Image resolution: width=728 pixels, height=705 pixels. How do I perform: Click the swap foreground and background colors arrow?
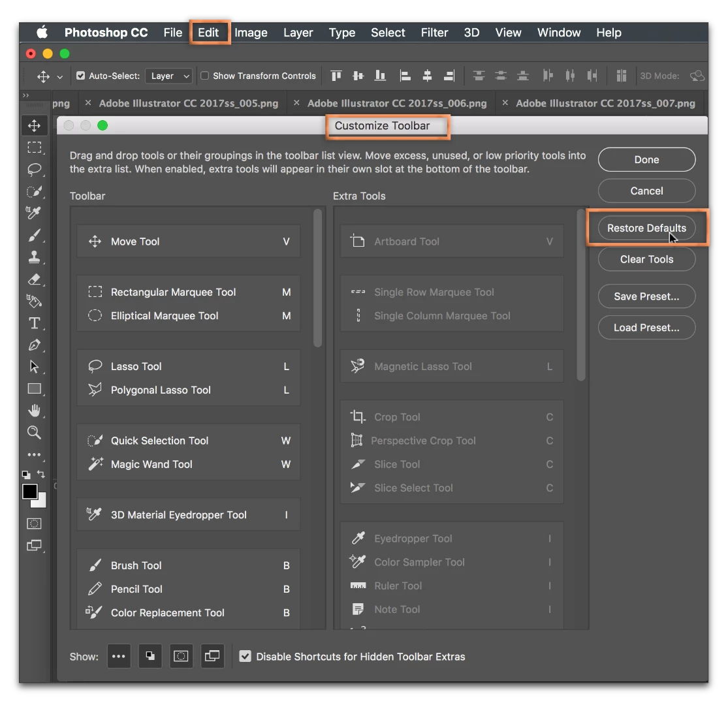point(41,474)
